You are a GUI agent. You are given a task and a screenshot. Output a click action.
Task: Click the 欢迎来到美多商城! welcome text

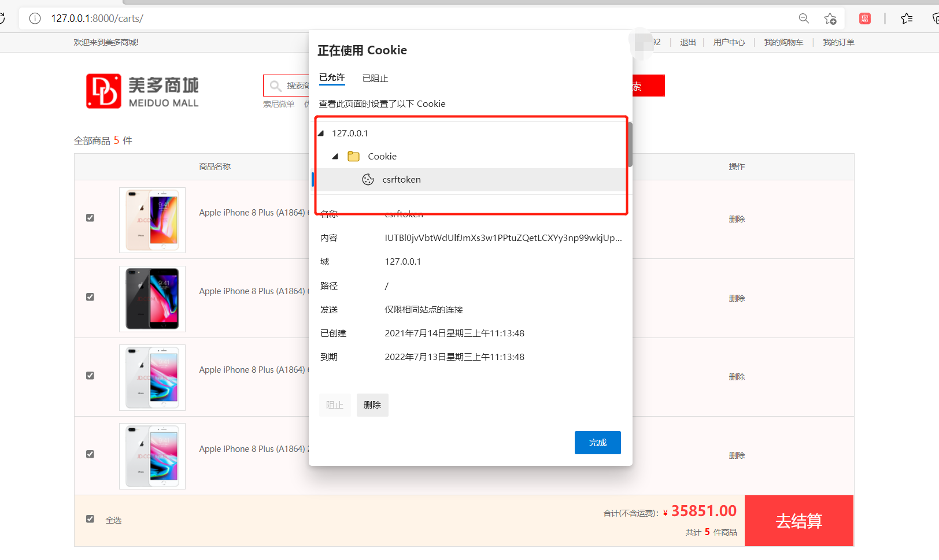click(106, 42)
